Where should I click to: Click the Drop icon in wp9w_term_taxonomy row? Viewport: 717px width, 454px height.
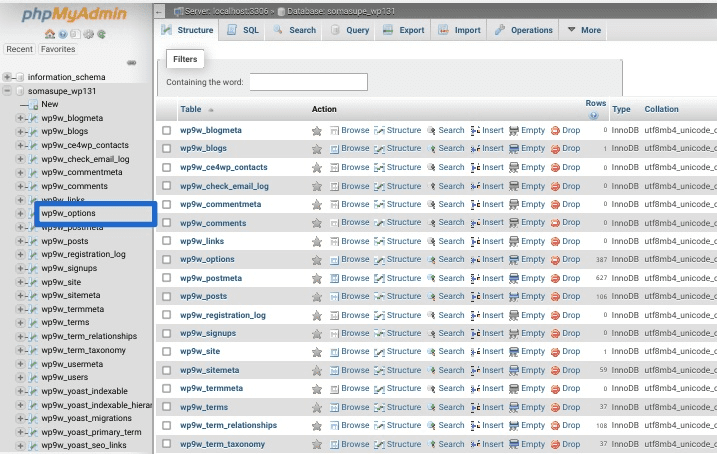(555, 444)
